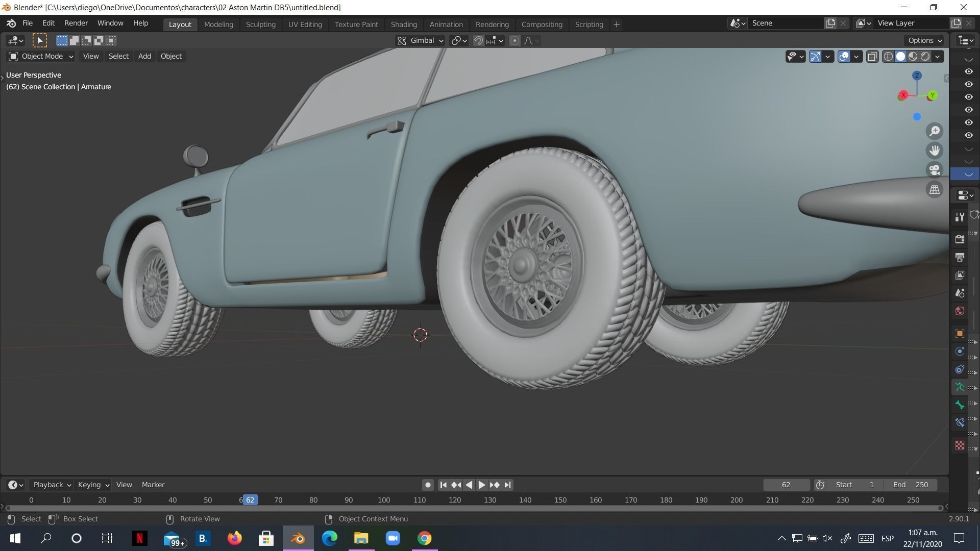
Task: Open the World properties tab
Action: pyautogui.click(x=960, y=311)
